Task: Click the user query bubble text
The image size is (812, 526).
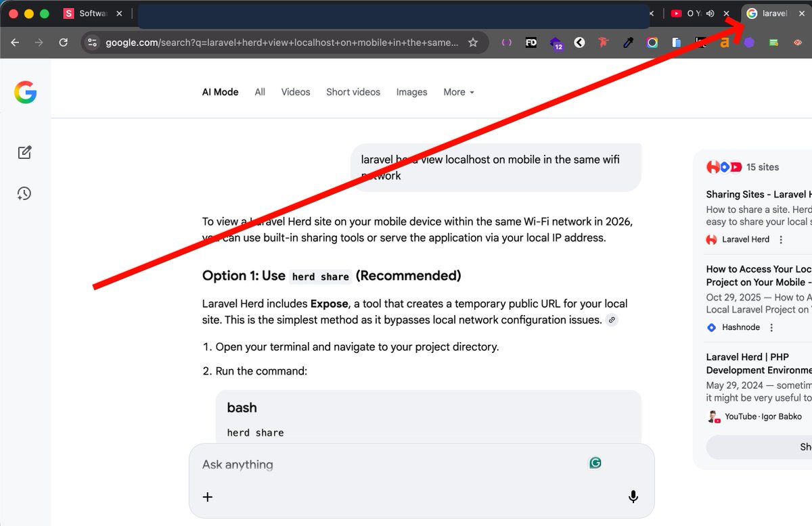Action: 491,168
